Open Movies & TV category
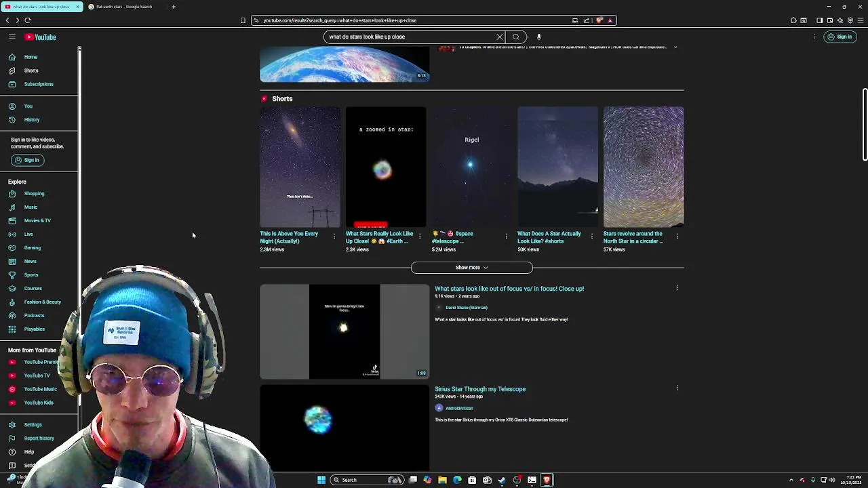The height and width of the screenshot is (488, 868). pos(37,221)
